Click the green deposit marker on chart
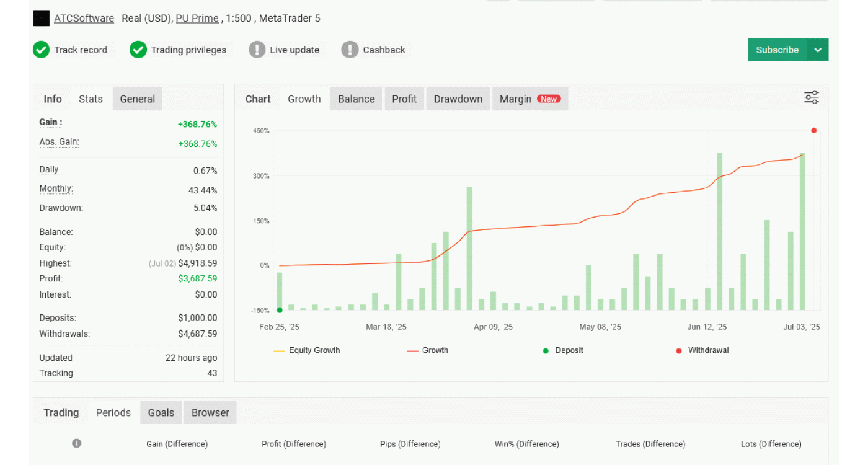 (x=280, y=310)
